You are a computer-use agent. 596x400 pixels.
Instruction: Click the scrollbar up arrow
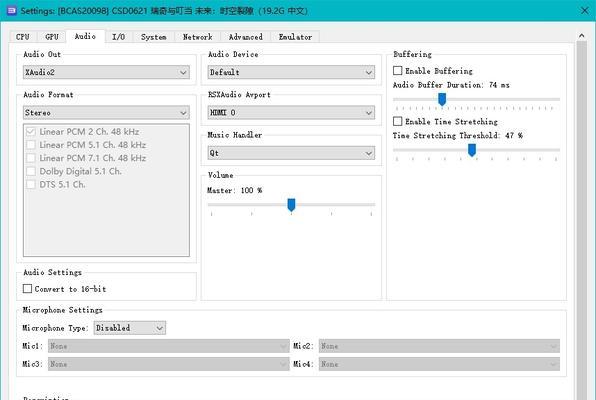(582, 36)
